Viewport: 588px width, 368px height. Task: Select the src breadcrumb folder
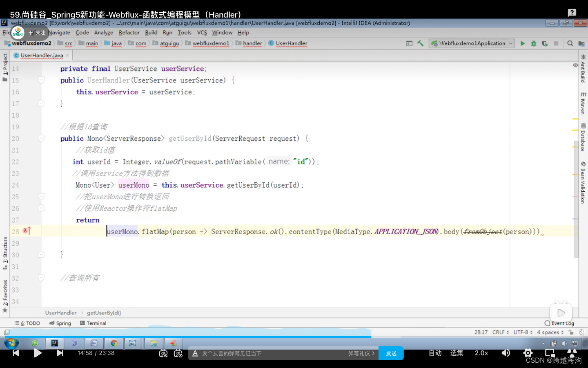click(65, 43)
